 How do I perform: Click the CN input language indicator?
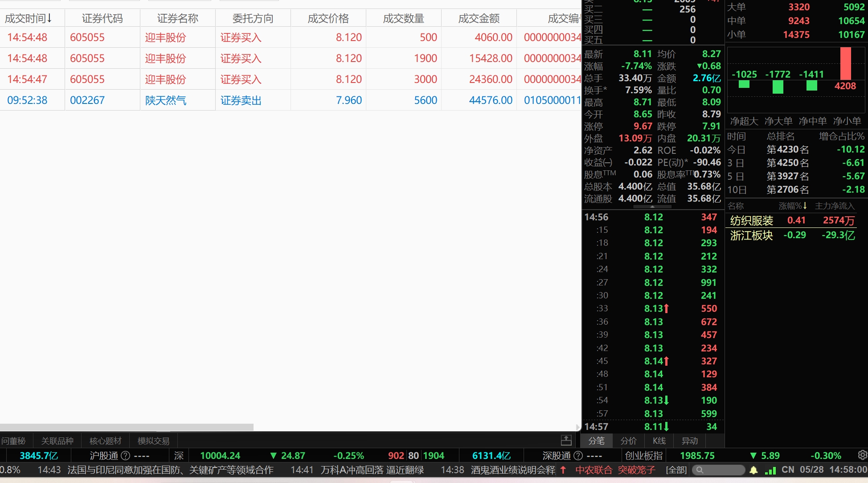click(788, 470)
